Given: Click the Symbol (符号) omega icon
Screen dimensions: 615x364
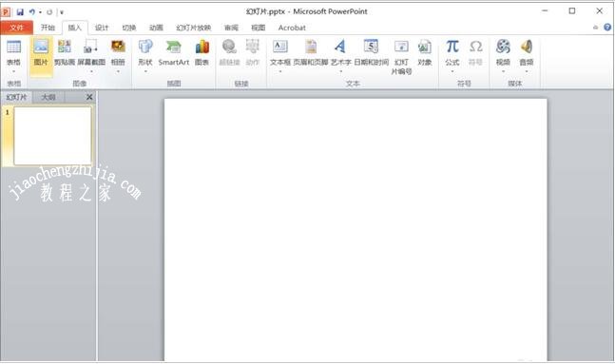Looking at the screenshot, I should coord(476,47).
